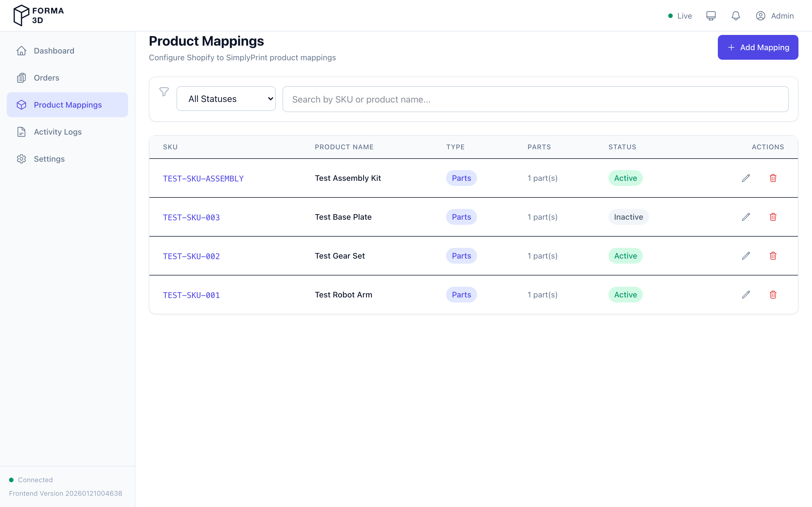812x507 pixels.
Task: Open Activity Logs document icon
Action: tap(21, 132)
